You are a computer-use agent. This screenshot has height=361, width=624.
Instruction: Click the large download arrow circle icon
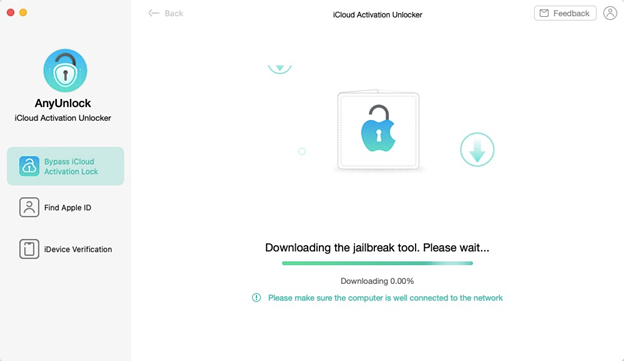477,150
